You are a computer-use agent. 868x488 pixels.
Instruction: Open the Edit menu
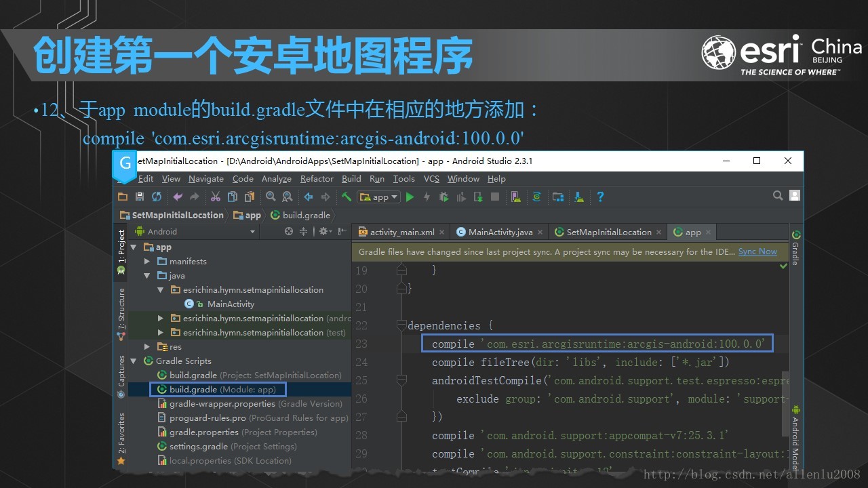tap(146, 179)
